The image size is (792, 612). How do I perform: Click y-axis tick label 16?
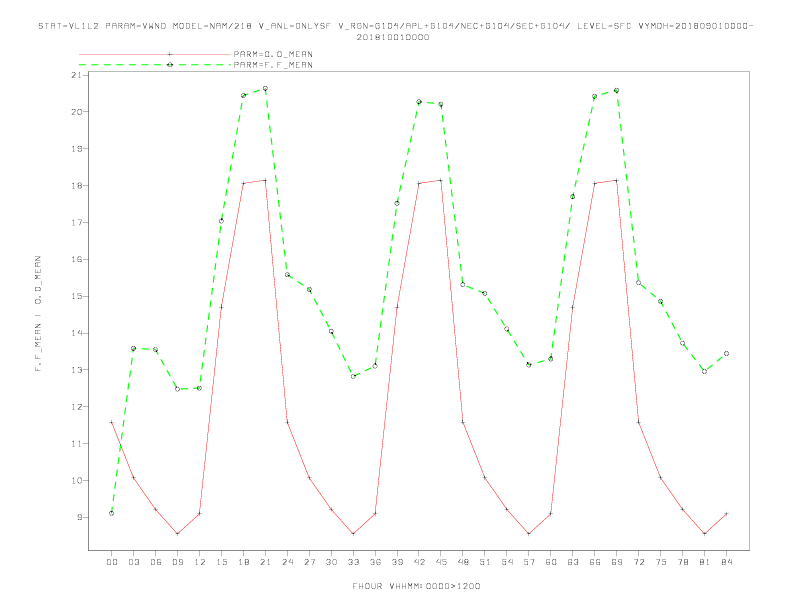[x=76, y=259]
